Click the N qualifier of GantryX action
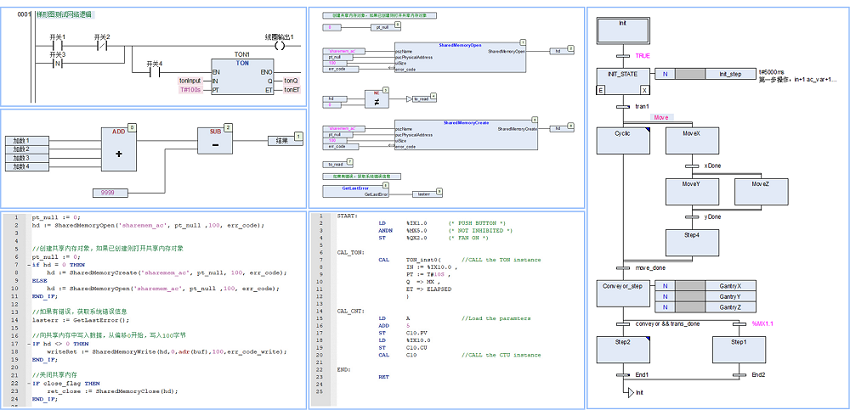The width and height of the screenshot is (850, 410). pos(666,286)
